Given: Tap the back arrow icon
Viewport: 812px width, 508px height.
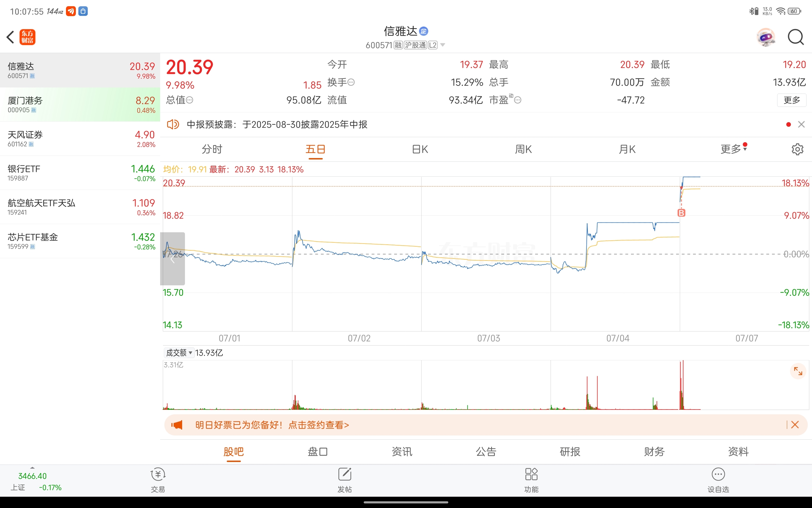Looking at the screenshot, I should (10, 37).
